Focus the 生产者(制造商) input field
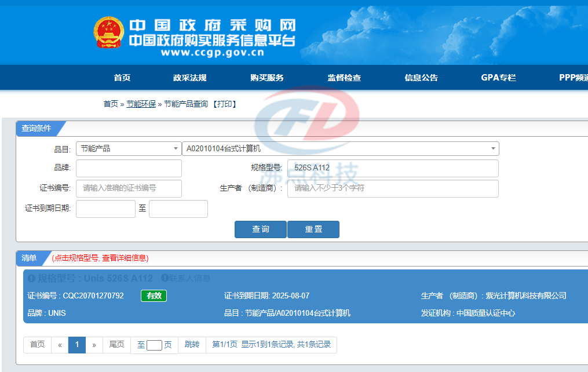Image resolution: width=588 pixels, height=372 pixels. pos(393,189)
